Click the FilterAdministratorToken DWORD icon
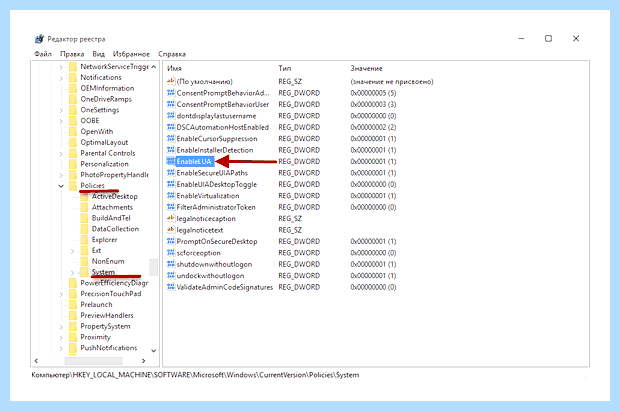 (171, 207)
